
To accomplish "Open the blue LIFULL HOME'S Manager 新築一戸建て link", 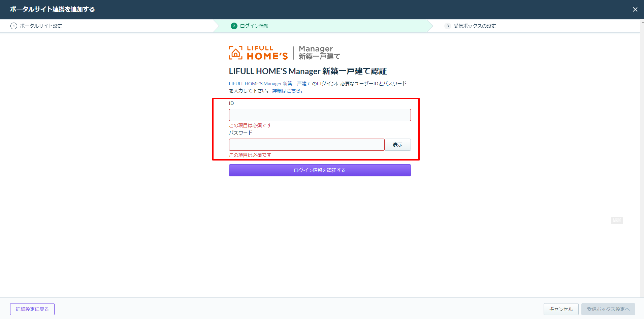I will pos(270,84).
